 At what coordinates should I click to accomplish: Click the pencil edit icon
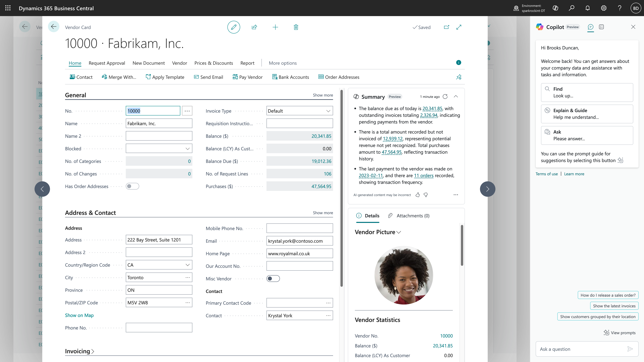tap(233, 27)
